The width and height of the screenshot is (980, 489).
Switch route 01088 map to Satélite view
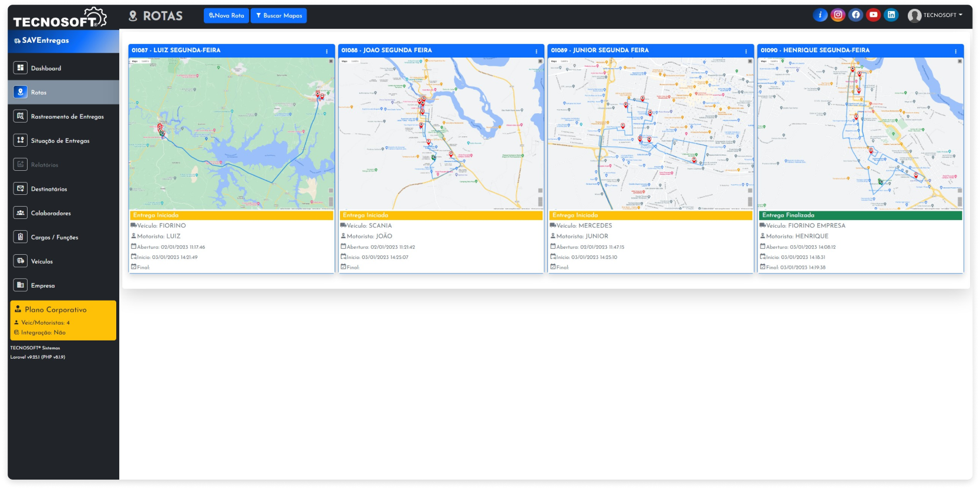tap(355, 61)
